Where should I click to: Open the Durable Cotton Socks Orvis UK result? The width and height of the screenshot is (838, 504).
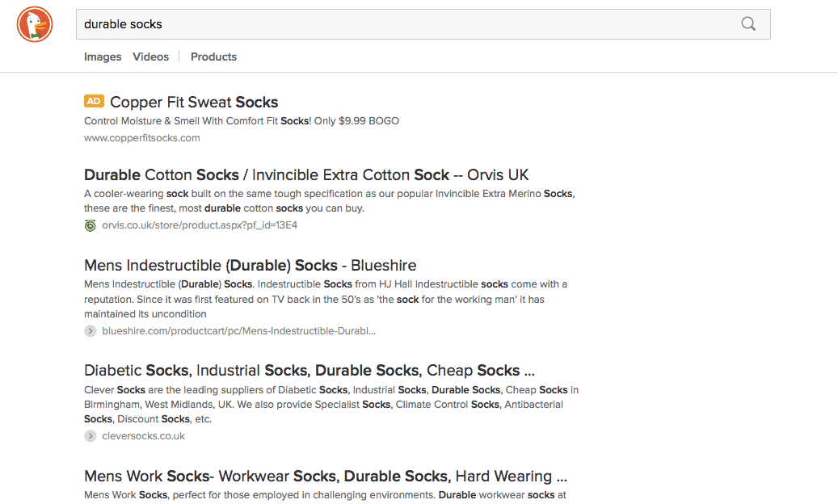coord(306,174)
